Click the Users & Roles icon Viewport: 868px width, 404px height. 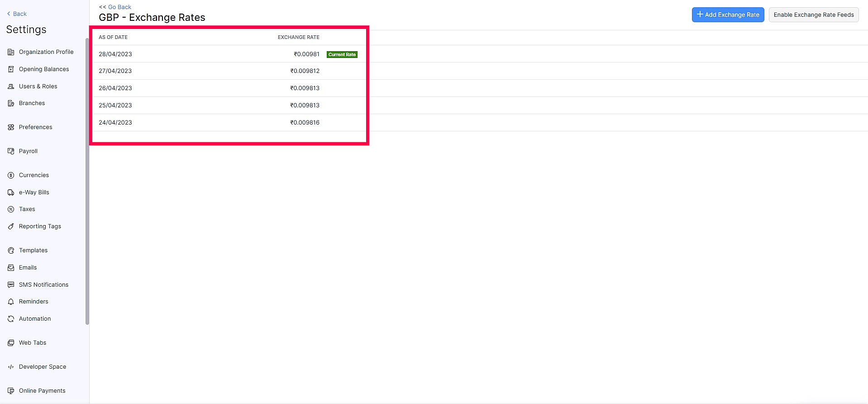coord(11,87)
